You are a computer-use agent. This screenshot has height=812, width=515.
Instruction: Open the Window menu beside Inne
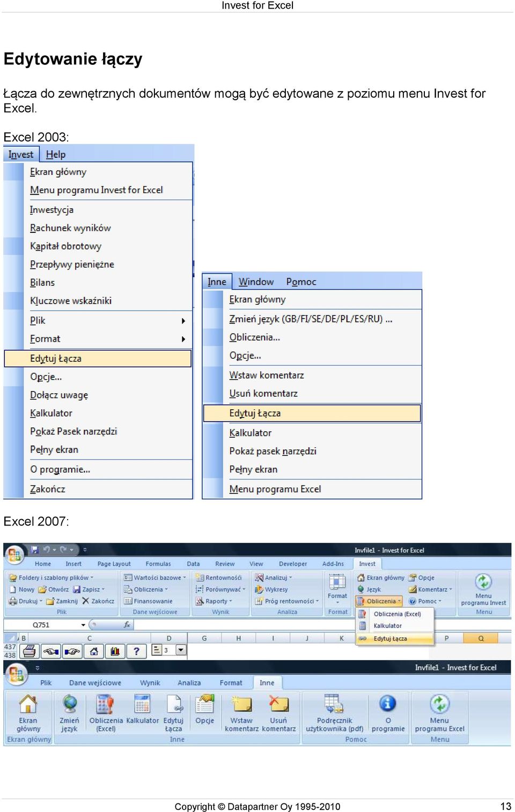coord(256,282)
